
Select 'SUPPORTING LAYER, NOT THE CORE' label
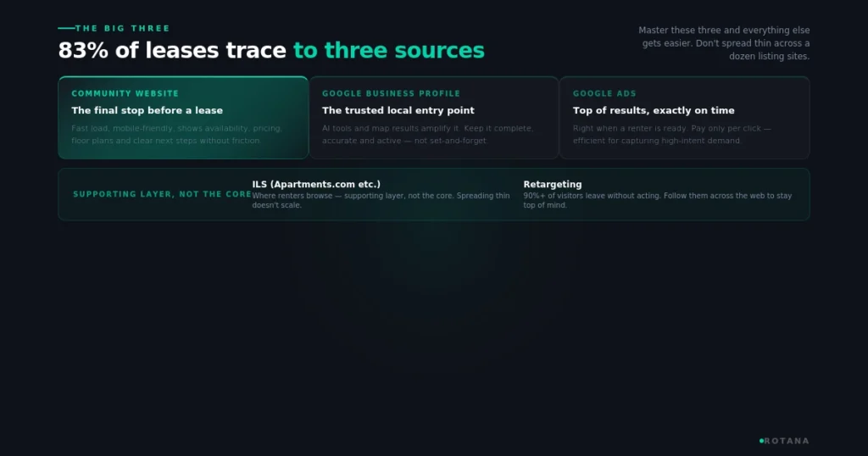click(x=162, y=194)
